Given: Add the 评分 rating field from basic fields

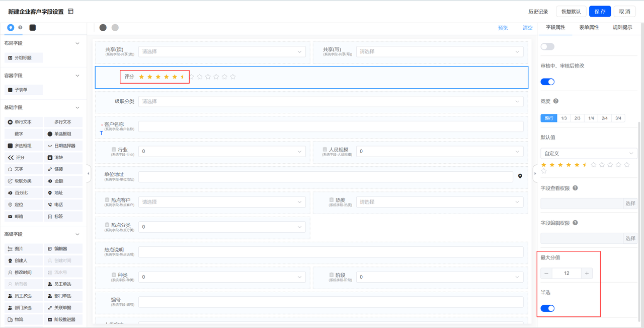Looking at the screenshot, I should coord(21,158).
